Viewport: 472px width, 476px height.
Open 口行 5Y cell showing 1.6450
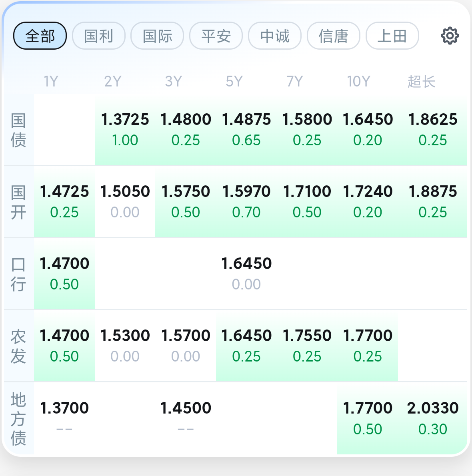pyautogui.click(x=246, y=273)
